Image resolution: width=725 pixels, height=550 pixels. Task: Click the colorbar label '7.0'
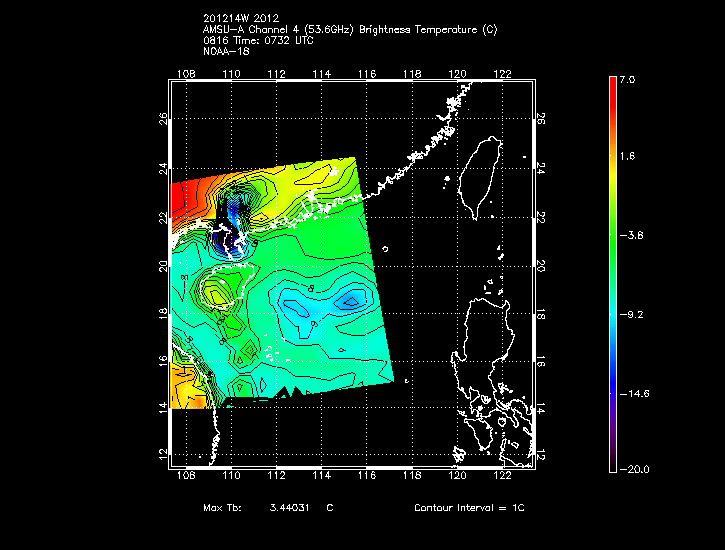click(x=627, y=79)
